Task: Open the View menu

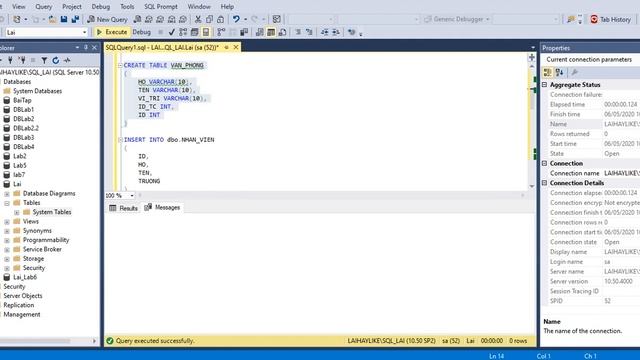Action: [18, 7]
